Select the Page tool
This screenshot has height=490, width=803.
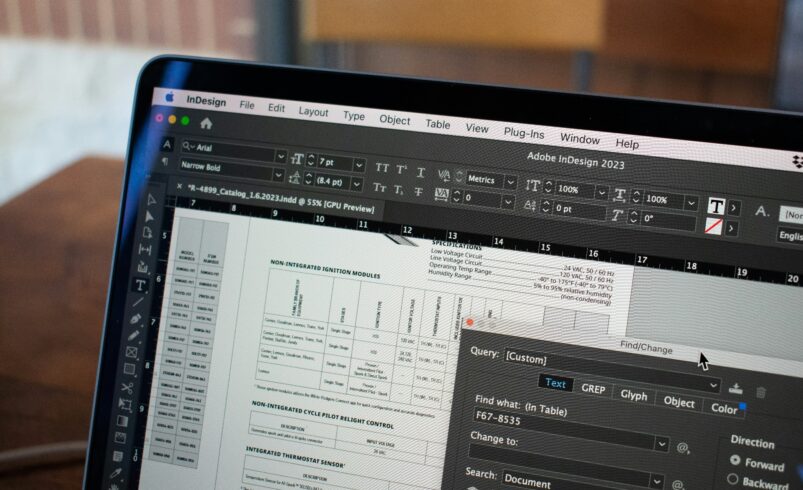point(147,233)
